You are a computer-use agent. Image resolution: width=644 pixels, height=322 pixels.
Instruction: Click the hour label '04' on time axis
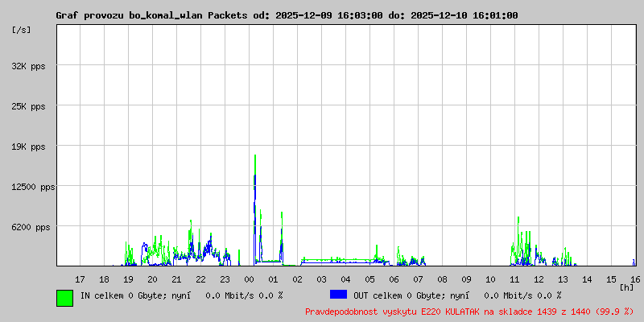tap(346, 279)
